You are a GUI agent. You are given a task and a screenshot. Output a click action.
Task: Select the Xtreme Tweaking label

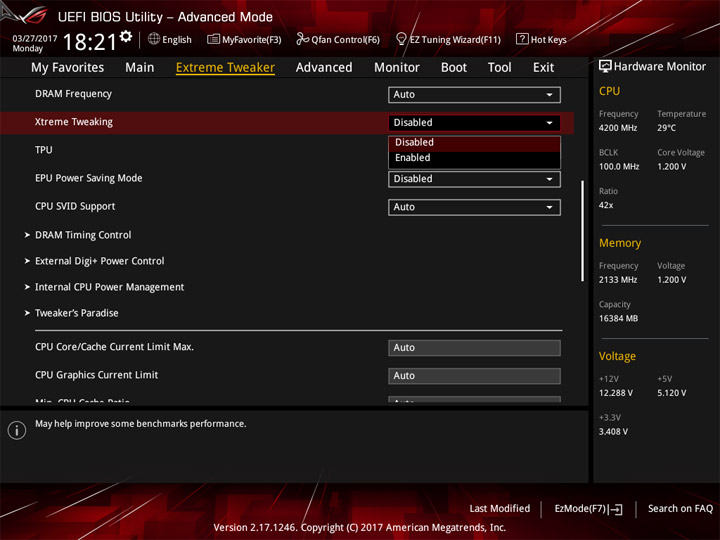[x=74, y=122]
